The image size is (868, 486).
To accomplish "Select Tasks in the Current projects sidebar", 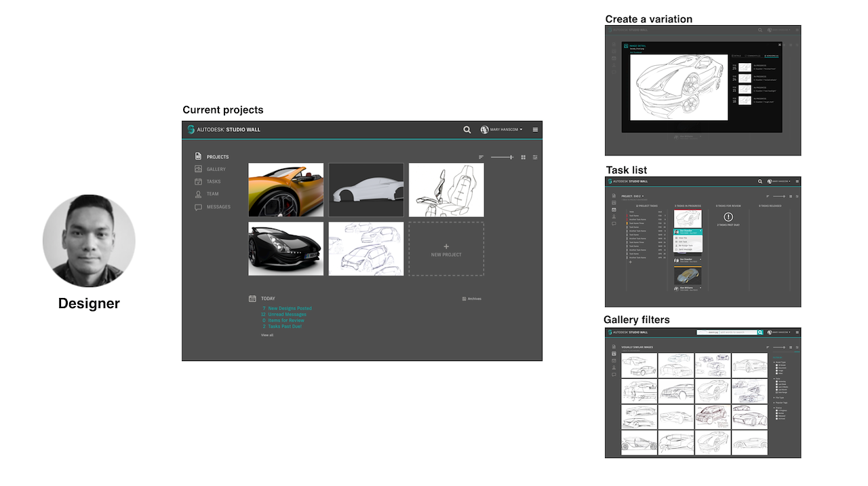I will (x=213, y=182).
